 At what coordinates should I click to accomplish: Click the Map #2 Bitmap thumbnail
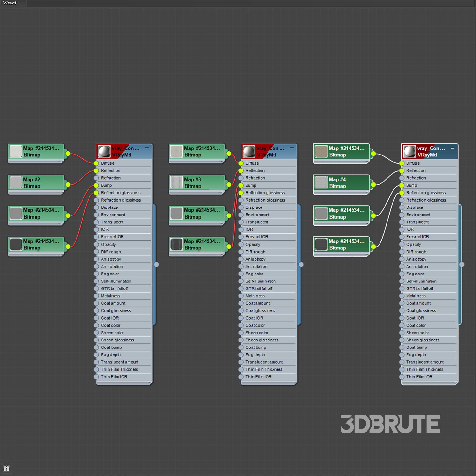click(16, 183)
